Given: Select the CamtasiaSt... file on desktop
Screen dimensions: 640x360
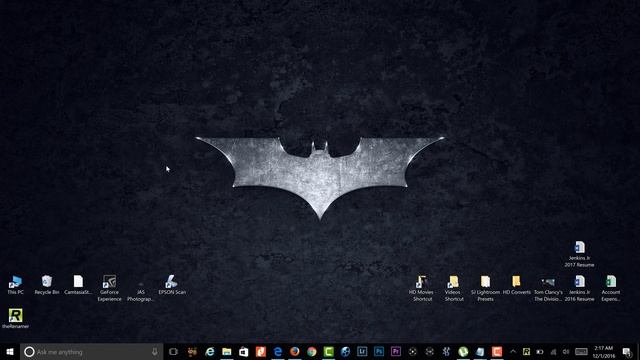Looking at the screenshot, I should pyautogui.click(x=78, y=284).
